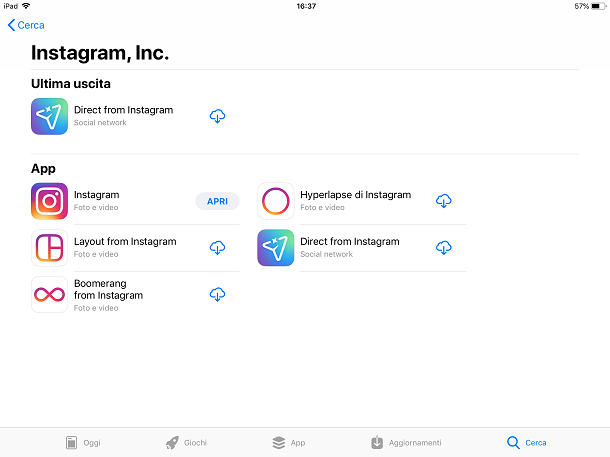Go back to Cerca search results
The image size is (610, 457).
click(x=26, y=25)
